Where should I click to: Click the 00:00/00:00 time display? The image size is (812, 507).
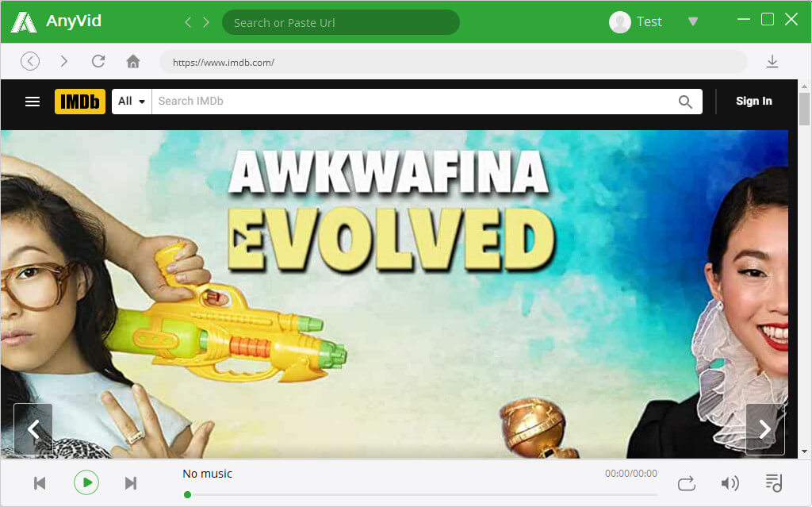630,474
